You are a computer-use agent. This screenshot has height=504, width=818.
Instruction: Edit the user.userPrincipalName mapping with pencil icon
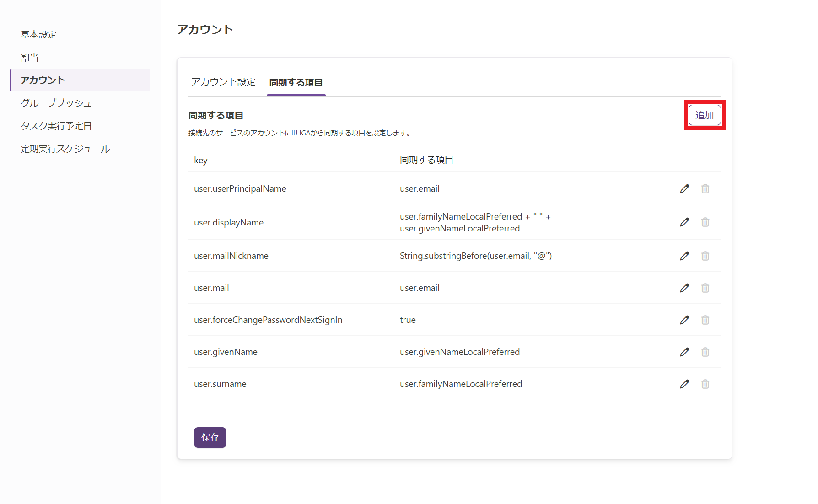pos(684,189)
